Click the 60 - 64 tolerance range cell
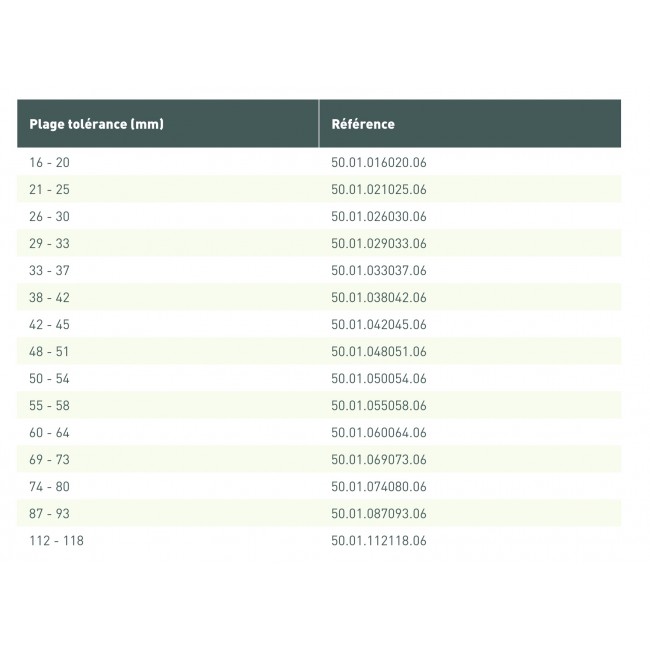The image size is (650, 650). click(50, 432)
